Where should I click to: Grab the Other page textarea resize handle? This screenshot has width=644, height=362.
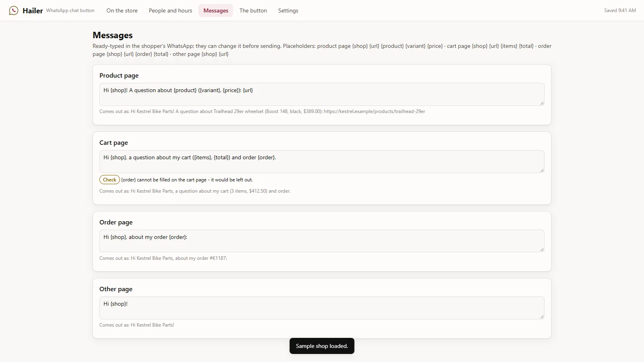[542, 317]
